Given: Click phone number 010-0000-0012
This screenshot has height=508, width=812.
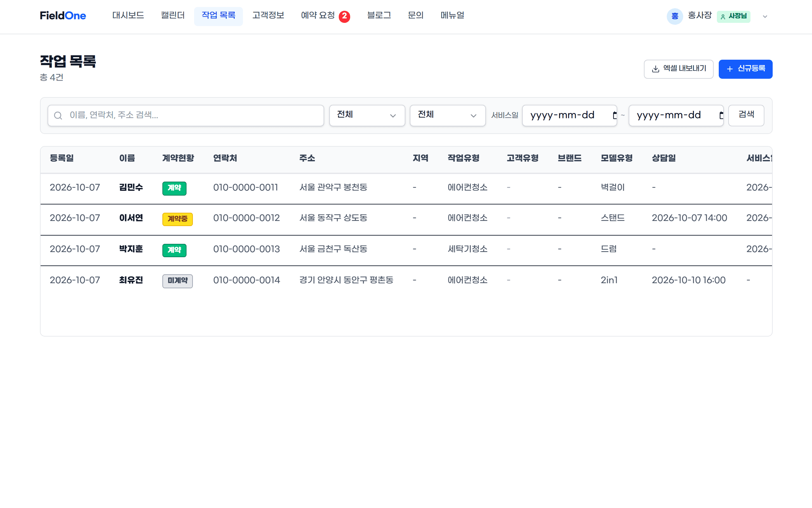Looking at the screenshot, I should coord(246,218).
